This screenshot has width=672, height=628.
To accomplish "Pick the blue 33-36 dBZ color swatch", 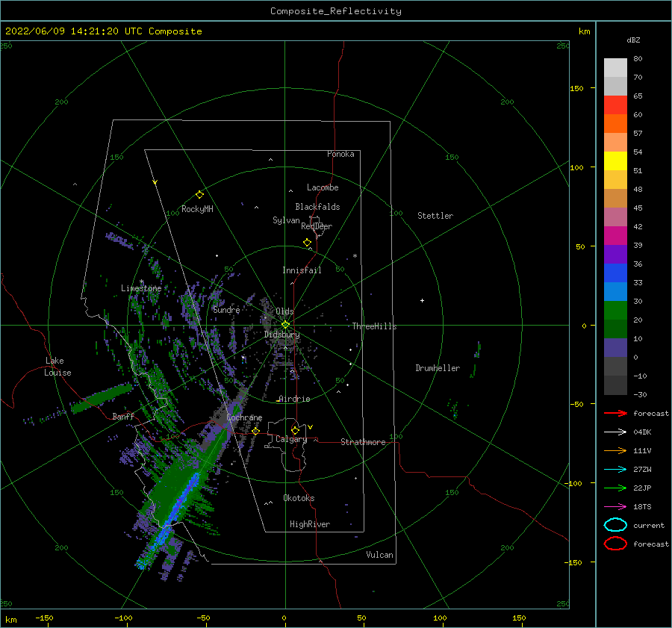I will click(x=615, y=273).
